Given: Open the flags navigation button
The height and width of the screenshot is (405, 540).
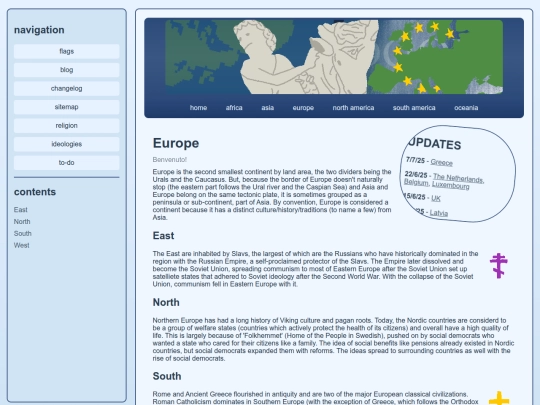Looking at the screenshot, I should point(66,51).
